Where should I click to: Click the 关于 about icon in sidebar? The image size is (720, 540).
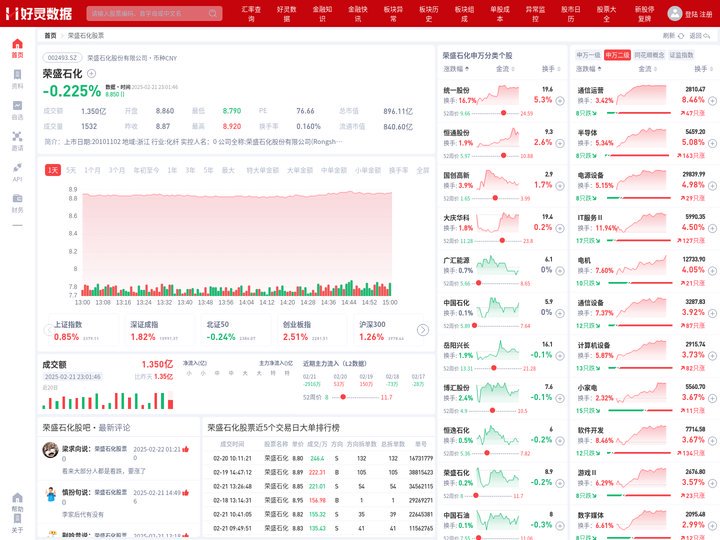pyautogui.click(x=17, y=519)
